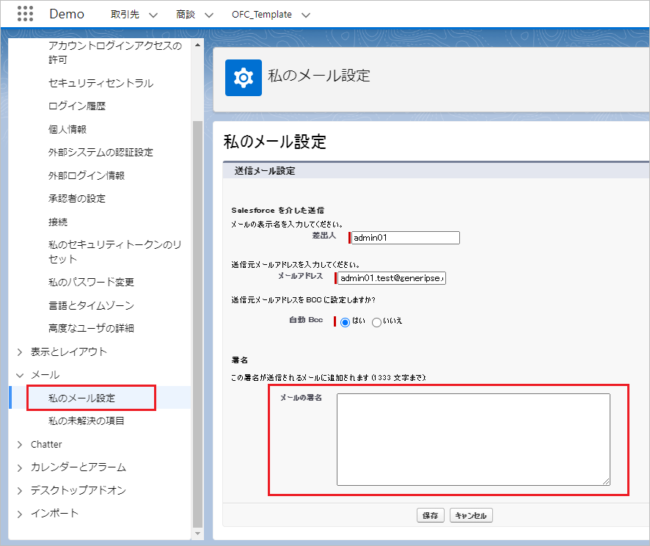This screenshot has width=650, height=546.
Task: Open the OFC_Template tab dropdown arrow
Action: pyautogui.click(x=306, y=15)
